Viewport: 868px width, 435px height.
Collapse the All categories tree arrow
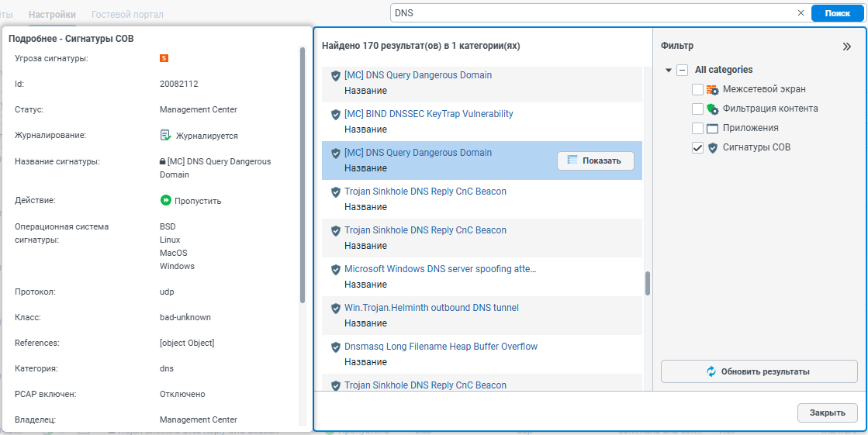click(669, 70)
